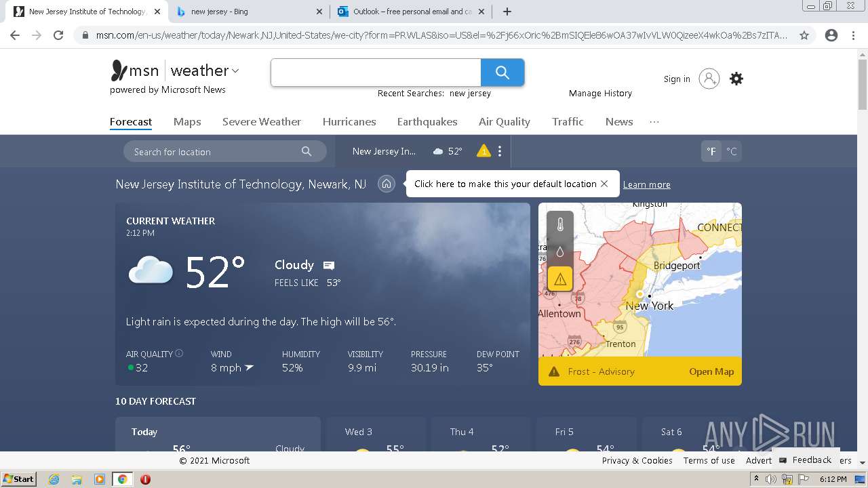
Task: Click the chat icon next to Cloudy
Action: click(x=329, y=265)
